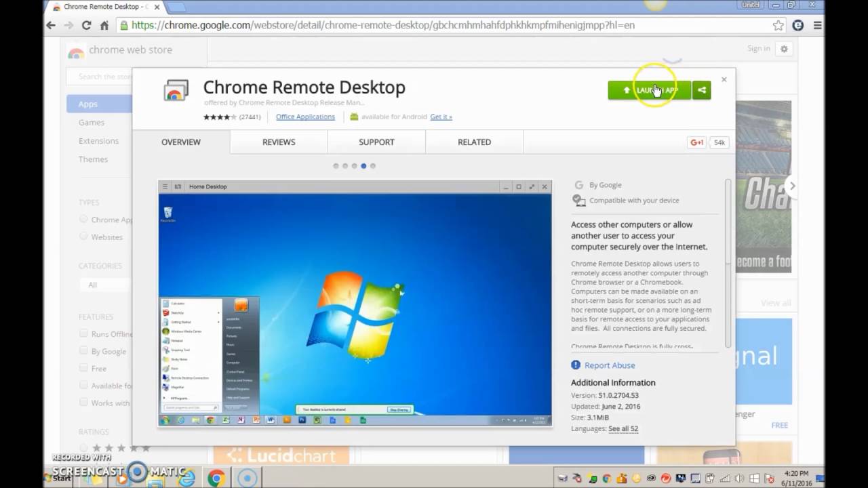868x488 pixels.
Task: Click the green padlock in the address bar
Action: (x=123, y=25)
